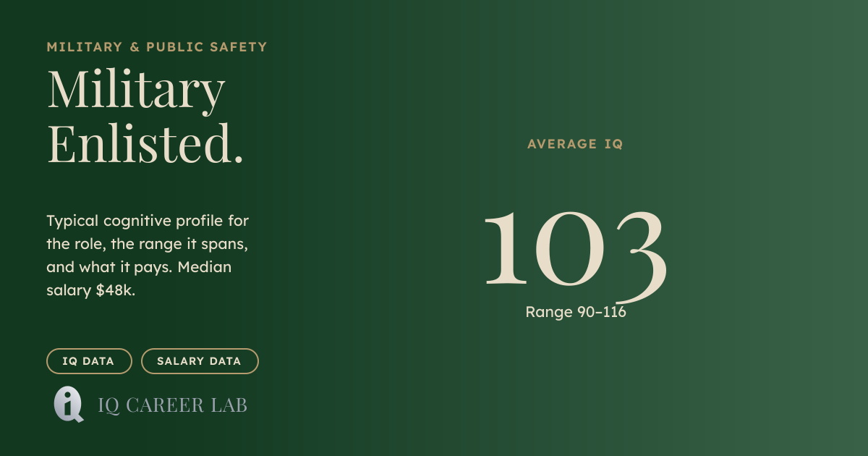The image size is (868, 456).
Task: Click the Military Enlisted. headline
Action: coord(145,116)
